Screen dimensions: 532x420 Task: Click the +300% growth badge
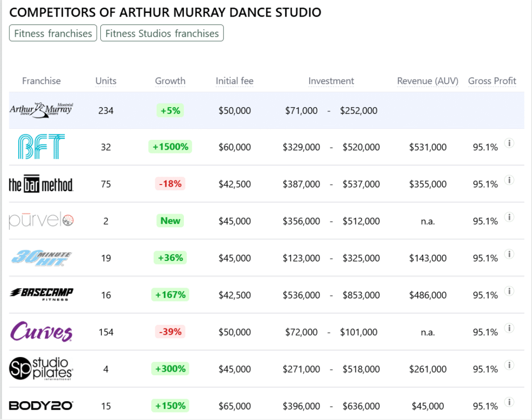pyautogui.click(x=170, y=369)
